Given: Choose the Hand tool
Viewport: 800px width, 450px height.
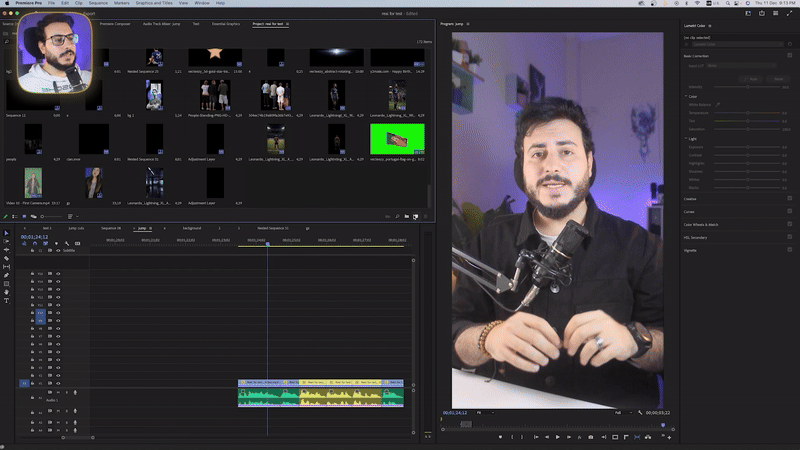Looking at the screenshot, I should coord(6,292).
